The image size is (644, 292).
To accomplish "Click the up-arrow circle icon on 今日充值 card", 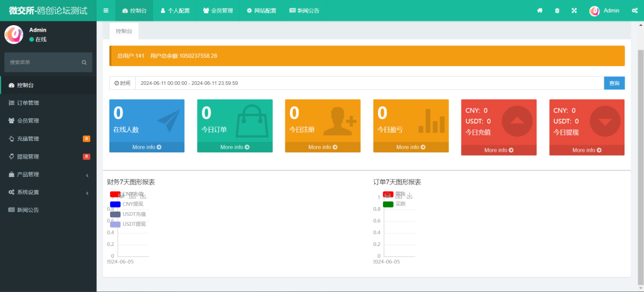I will point(517,121).
